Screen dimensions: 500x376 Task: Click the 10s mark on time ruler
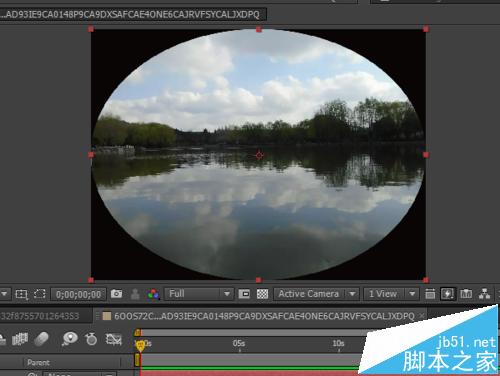[338, 343]
